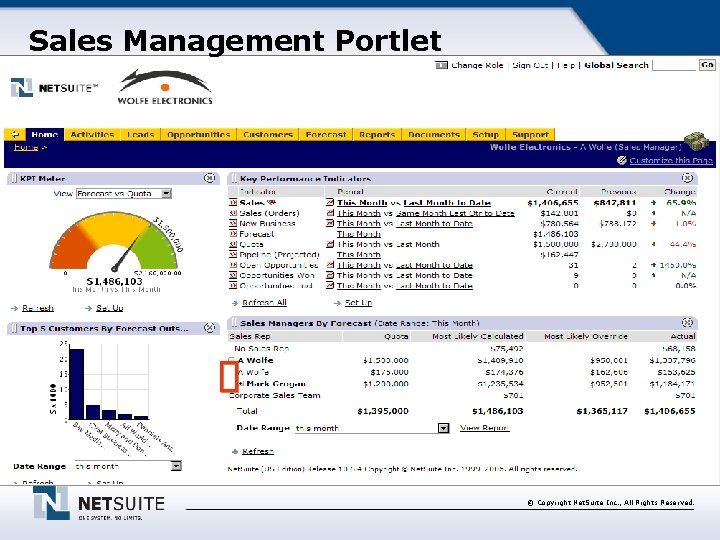720x540 pixels.
Task: Close the KPI Meter portlet
Action: click(209, 178)
